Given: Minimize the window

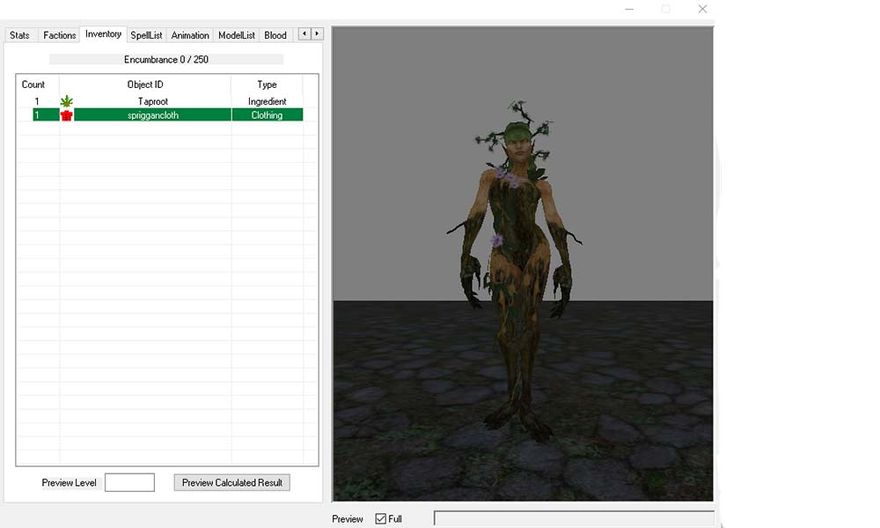Looking at the screenshot, I should 629,9.
